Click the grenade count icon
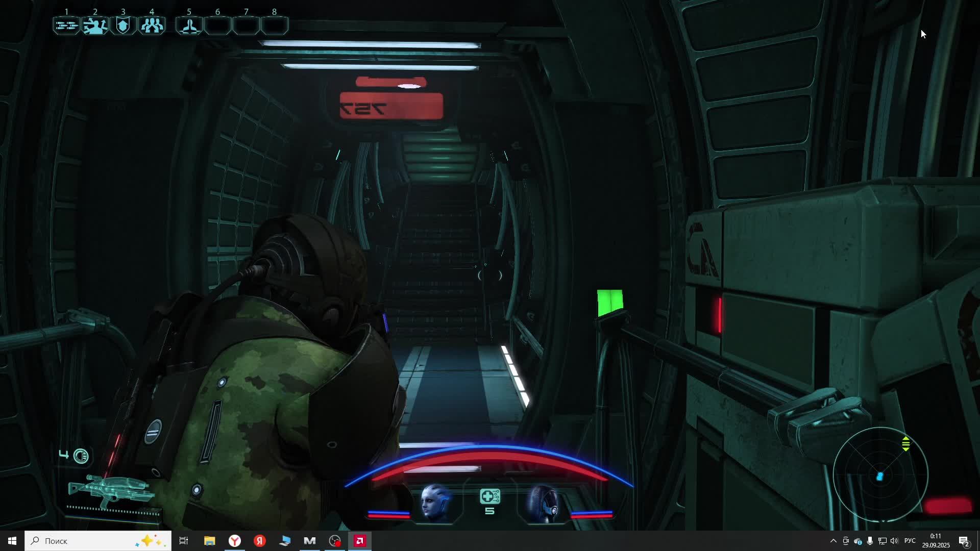The height and width of the screenshot is (551, 980). tap(81, 456)
